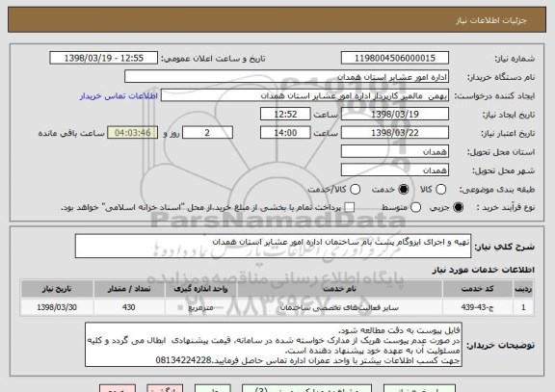The height and width of the screenshot is (392, 555).
Task: Click the مترمربع unit cell
Action: point(200,307)
